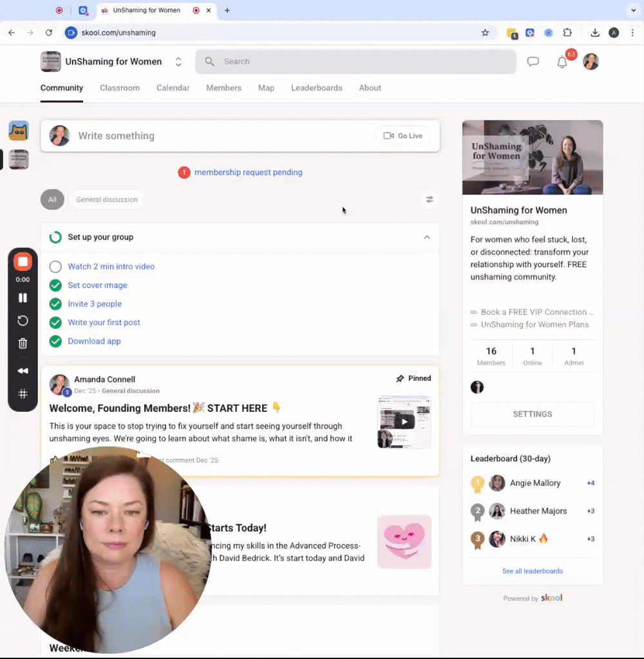This screenshot has width=644, height=659.
Task: Open the notifications bell
Action: pyautogui.click(x=562, y=62)
